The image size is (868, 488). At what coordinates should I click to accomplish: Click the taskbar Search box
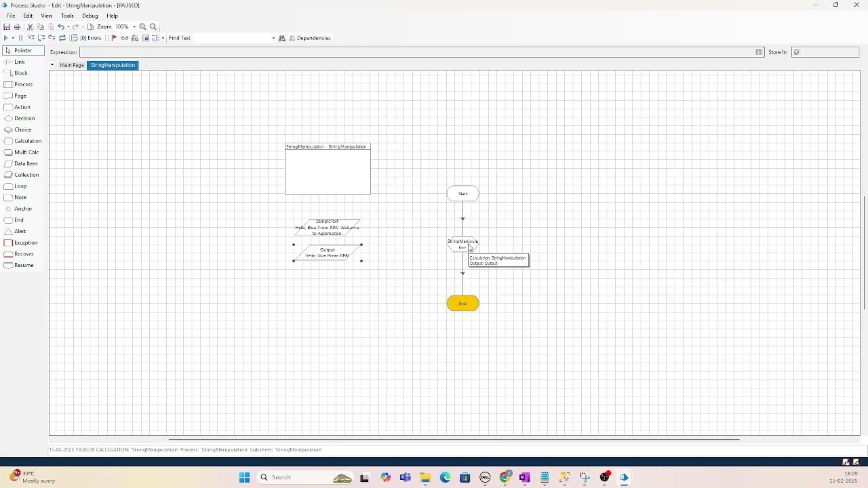point(306,478)
